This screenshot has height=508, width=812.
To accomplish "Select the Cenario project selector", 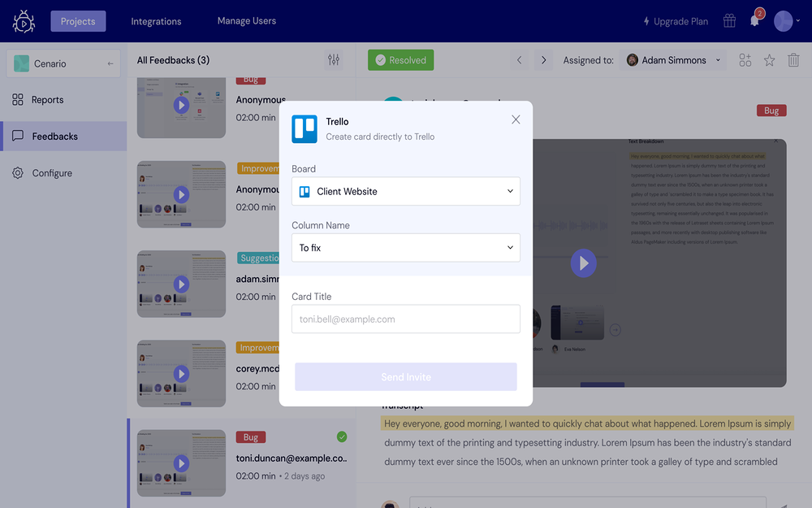I will click(x=63, y=63).
